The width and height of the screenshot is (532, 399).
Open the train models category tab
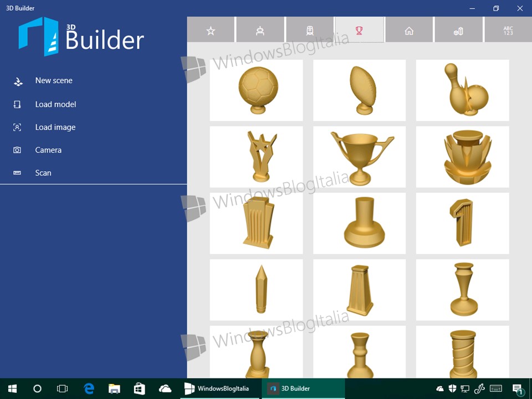(x=310, y=30)
